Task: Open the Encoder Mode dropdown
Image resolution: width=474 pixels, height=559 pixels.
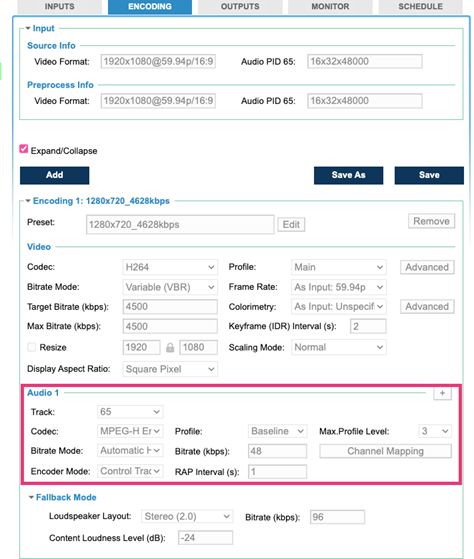Action: pos(130,471)
